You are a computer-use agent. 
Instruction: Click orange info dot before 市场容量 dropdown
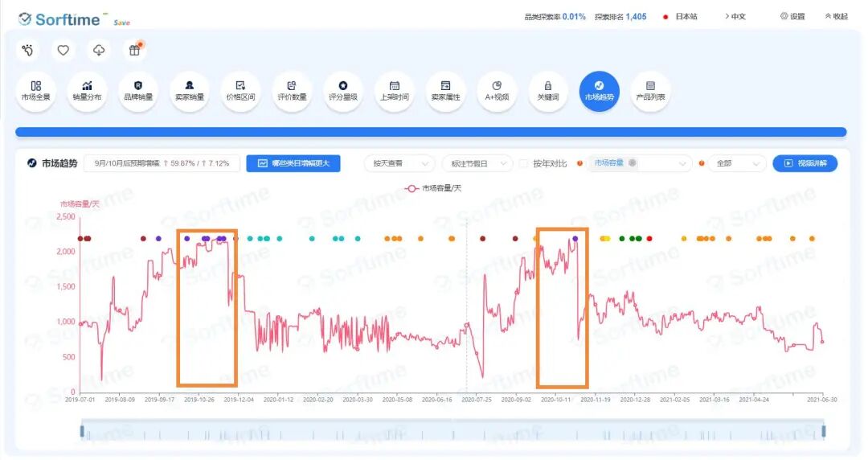coord(579,163)
